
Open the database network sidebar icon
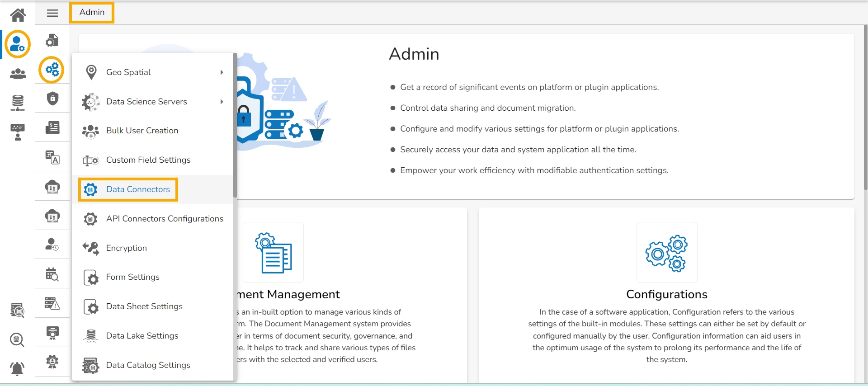[x=18, y=103]
